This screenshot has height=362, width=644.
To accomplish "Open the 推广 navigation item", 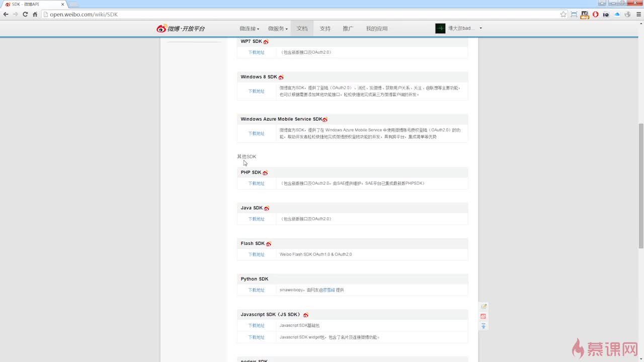I will point(348,29).
